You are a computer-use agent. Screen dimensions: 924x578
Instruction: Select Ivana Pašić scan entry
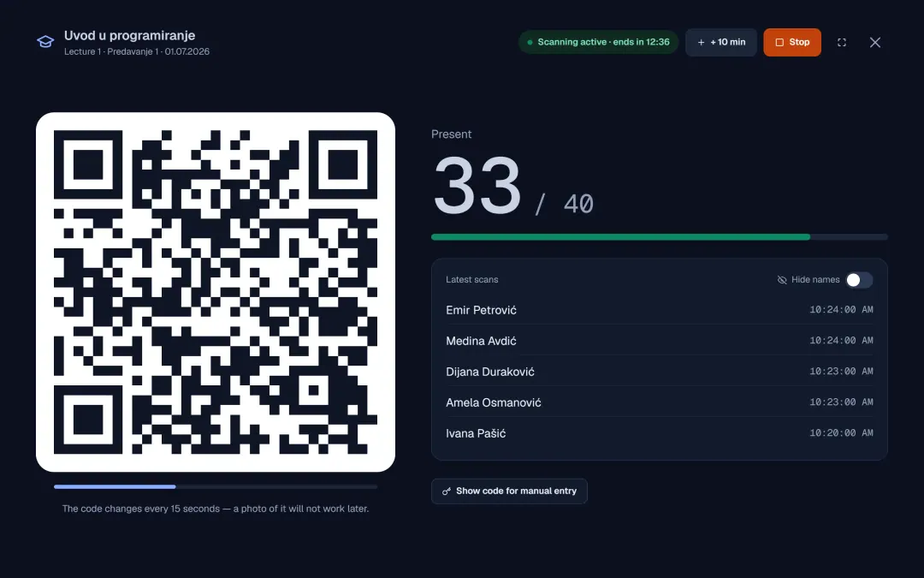[660, 432]
